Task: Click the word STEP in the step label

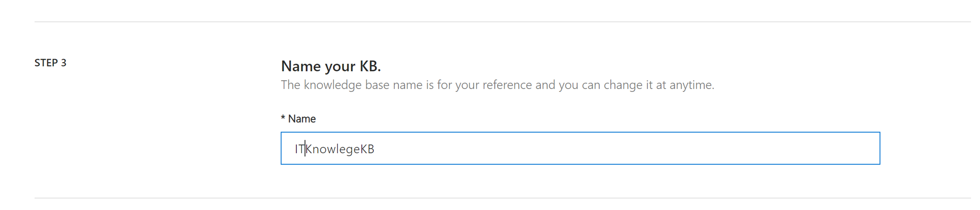Action: tap(46, 63)
